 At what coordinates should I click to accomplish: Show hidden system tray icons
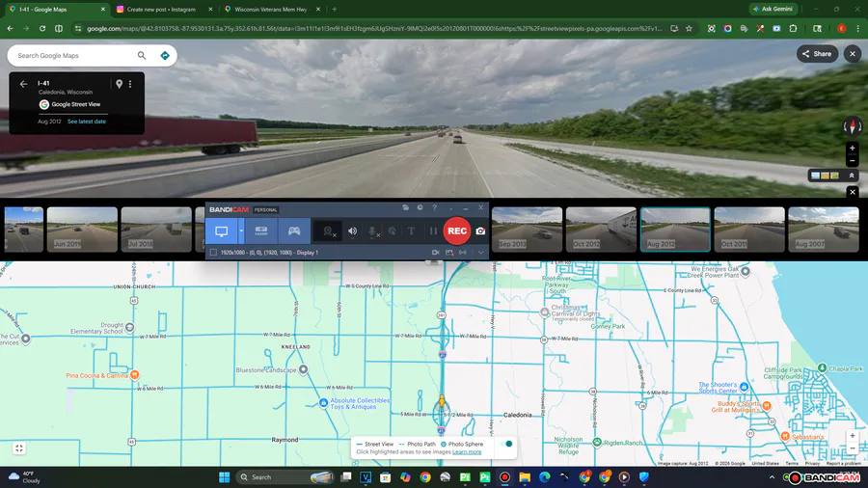point(772,477)
